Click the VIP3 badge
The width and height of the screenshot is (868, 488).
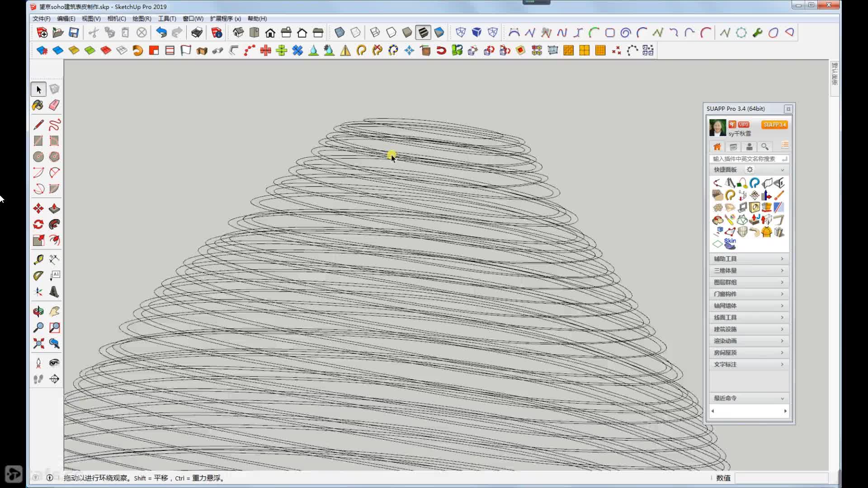[744, 125]
